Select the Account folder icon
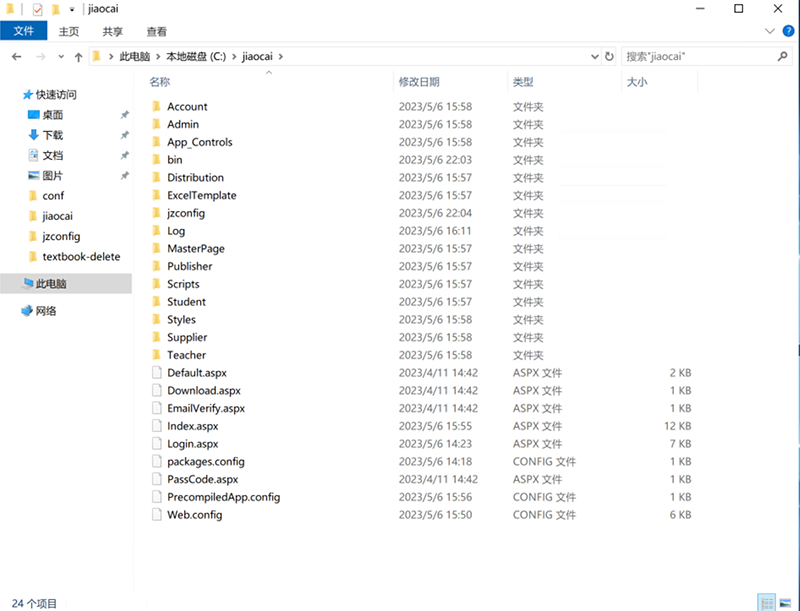800x611 pixels. (157, 107)
